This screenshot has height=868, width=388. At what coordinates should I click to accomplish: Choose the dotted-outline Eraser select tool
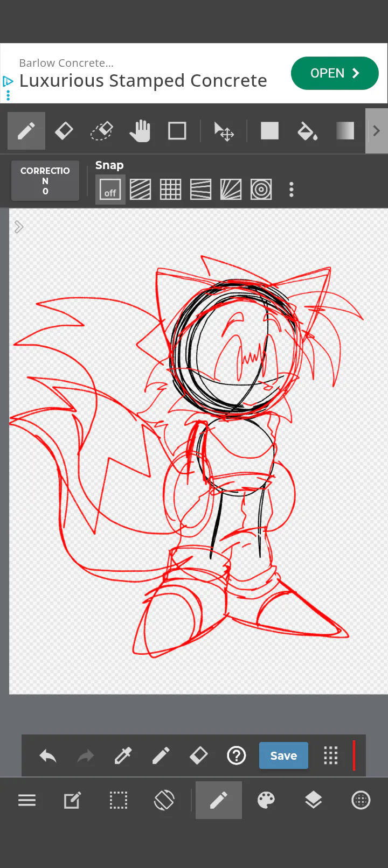click(x=102, y=131)
